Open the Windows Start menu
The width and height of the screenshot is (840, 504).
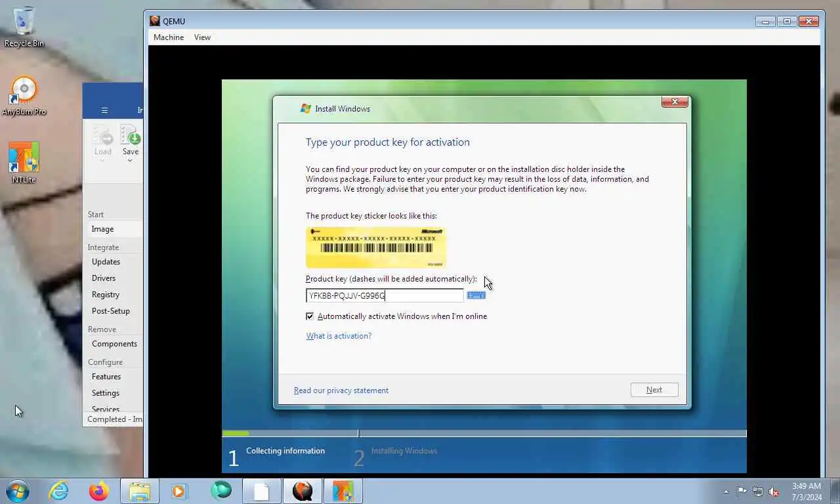18,491
